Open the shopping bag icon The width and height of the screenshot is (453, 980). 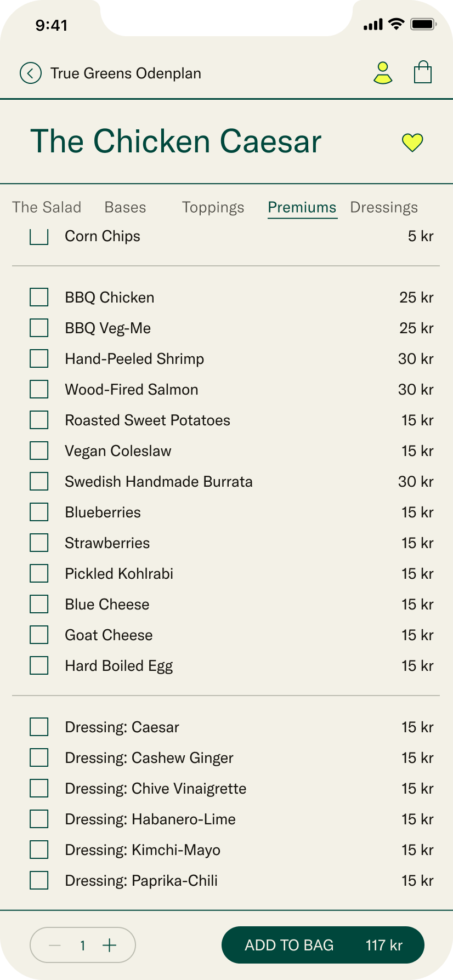coord(423,72)
